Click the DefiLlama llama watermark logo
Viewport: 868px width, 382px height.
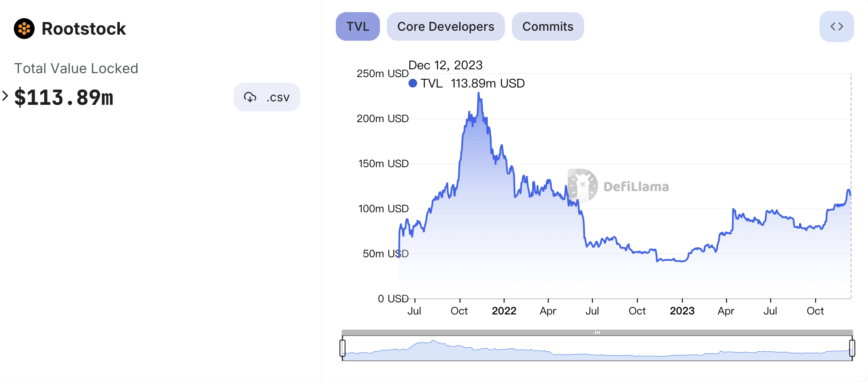[x=583, y=186]
